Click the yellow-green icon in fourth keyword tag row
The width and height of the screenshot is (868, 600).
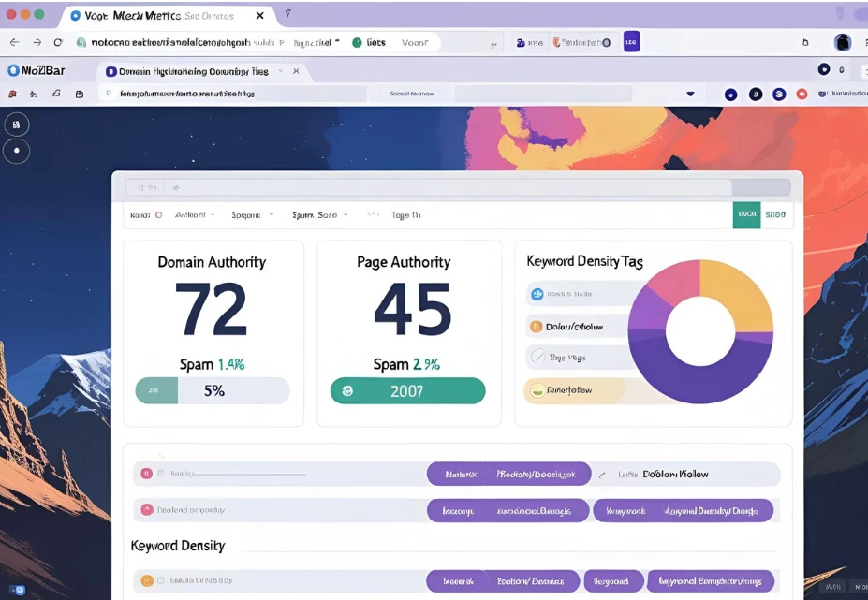coord(537,390)
